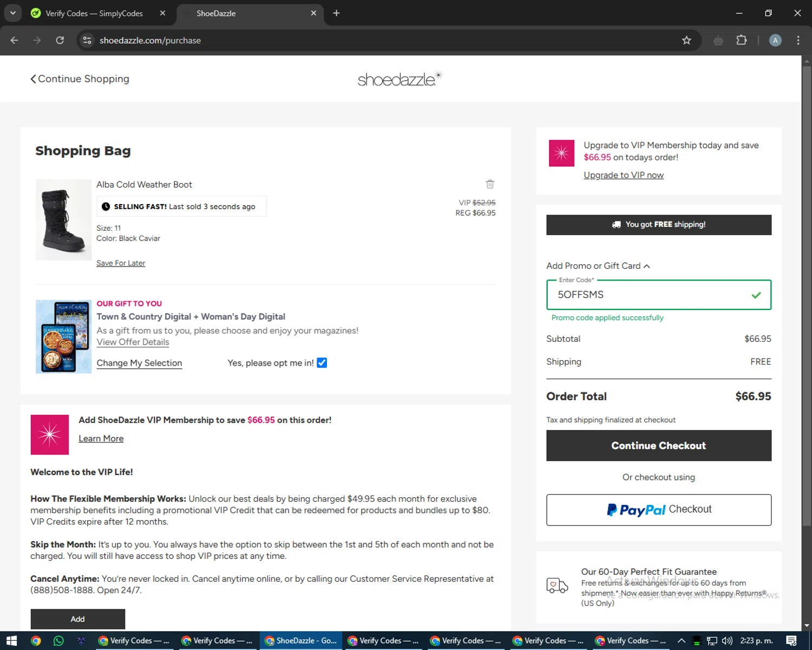The height and width of the screenshot is (650, 812).
Task: Click the 'Alba Cold Weather Boot' product name
Action: [x=144, y=185]
